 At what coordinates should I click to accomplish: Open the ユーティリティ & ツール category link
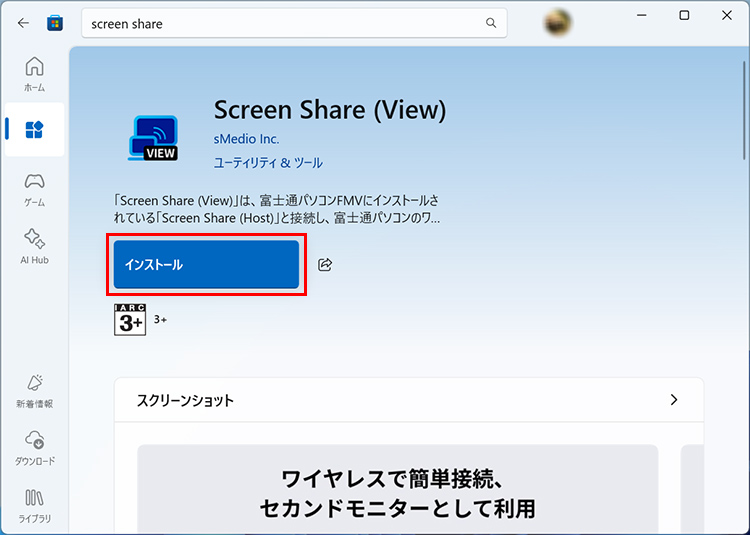point(268,163)
